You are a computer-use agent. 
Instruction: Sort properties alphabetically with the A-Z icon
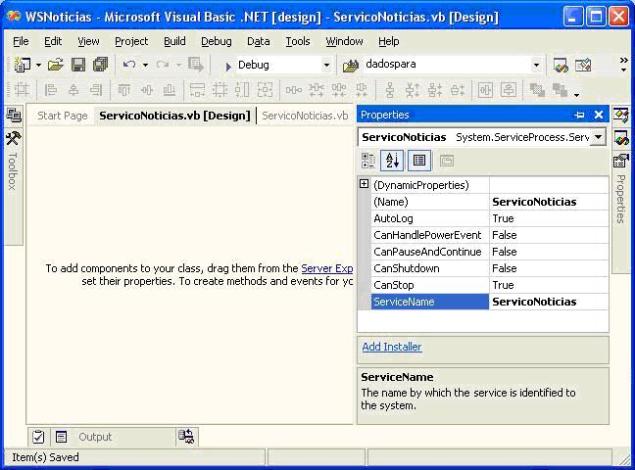[394, 161]
